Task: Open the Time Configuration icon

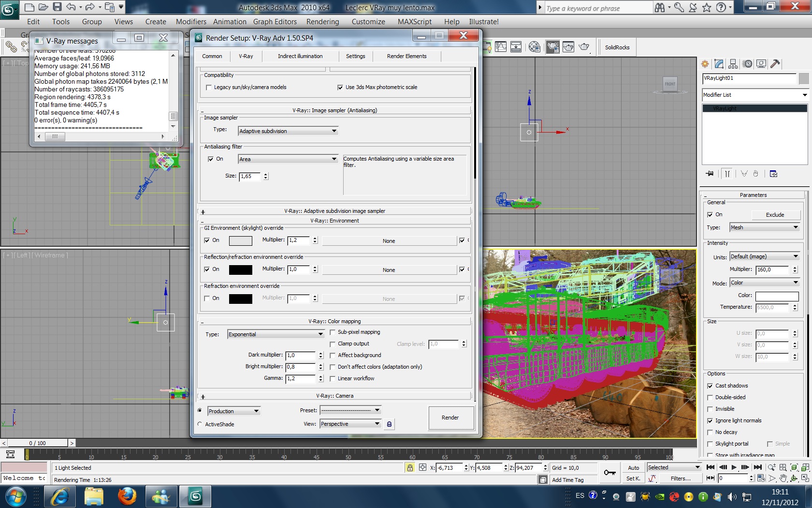Action: [761, 478]
